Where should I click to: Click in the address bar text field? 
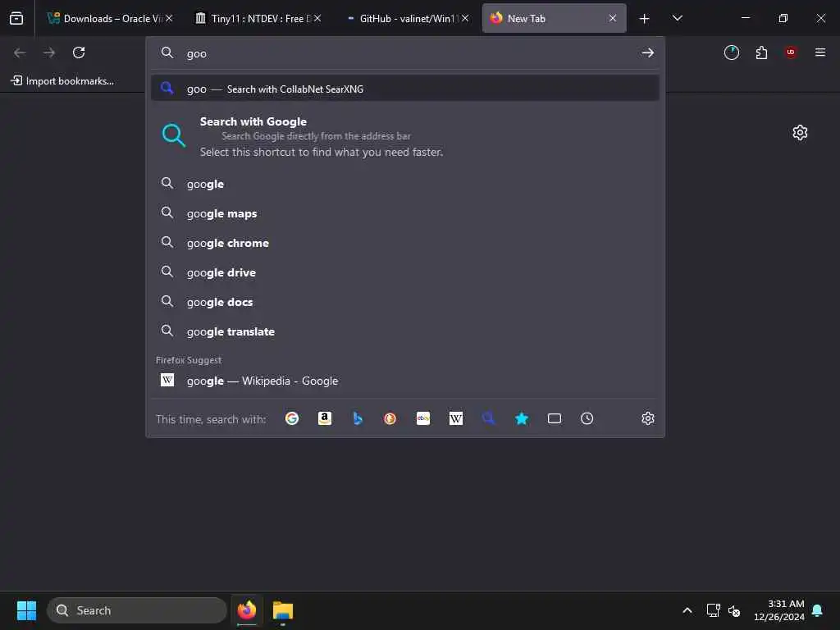click(407, 53)
